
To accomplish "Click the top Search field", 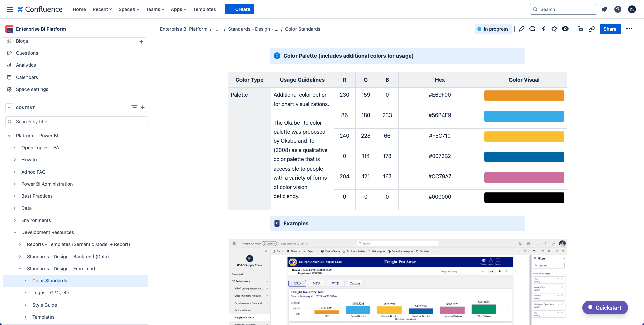I will 563,9.
